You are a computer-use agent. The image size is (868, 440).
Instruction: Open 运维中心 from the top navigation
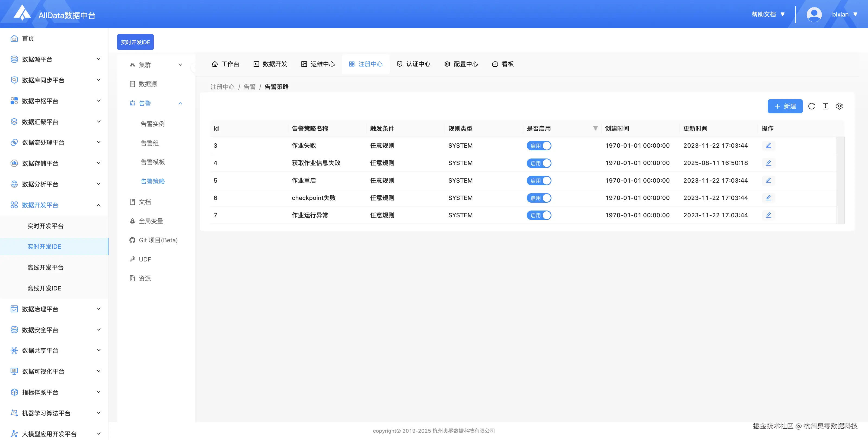(x=317, y=64)
